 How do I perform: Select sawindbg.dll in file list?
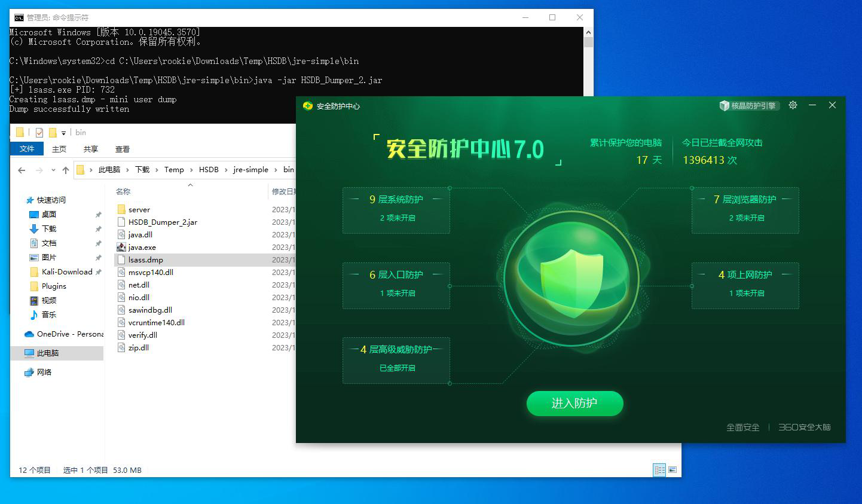coord(150,310)
